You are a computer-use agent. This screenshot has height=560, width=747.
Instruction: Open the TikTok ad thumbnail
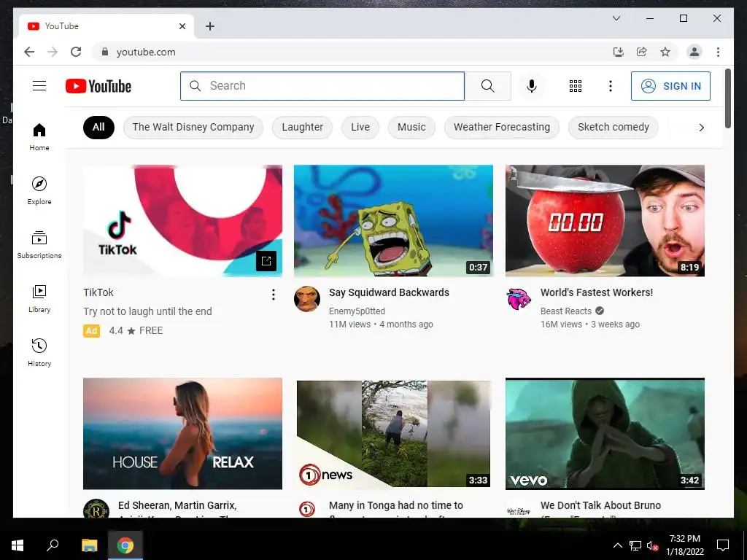click(x=182, y=220)
